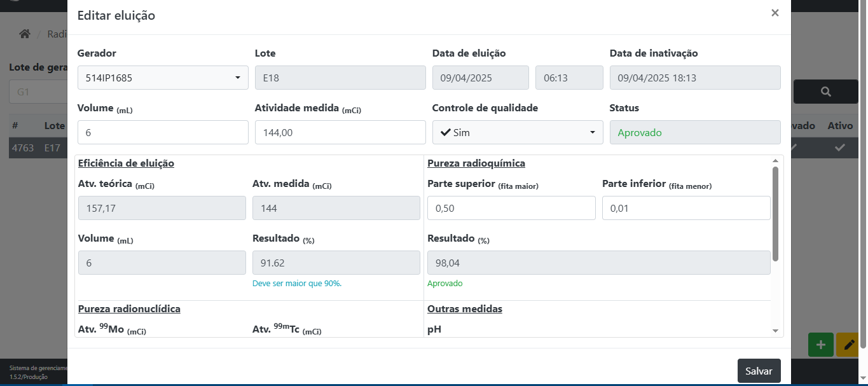This screenshot has width=868, height=386.
Task: Click the elution time field showing 06:13
Action: click(568, 78)
